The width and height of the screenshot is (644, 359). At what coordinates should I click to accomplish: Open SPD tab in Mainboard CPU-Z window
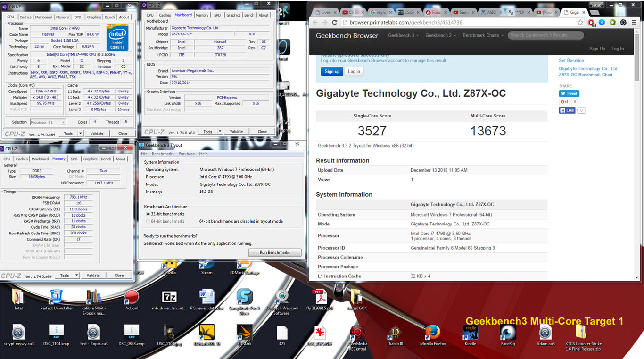(217, 15)
